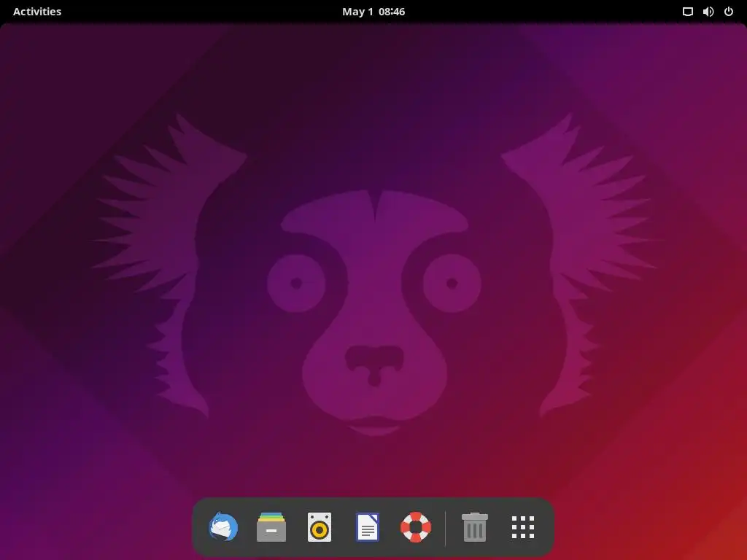Open Thunderbird mail from the dock
This screenshot has height=560, width=747.
[x=223, y=526]
